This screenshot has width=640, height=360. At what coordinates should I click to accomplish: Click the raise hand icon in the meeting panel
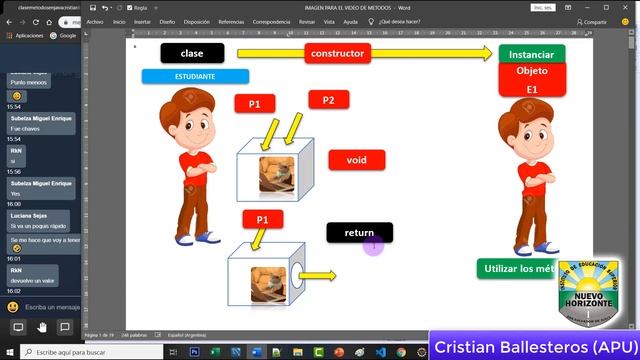42,327
